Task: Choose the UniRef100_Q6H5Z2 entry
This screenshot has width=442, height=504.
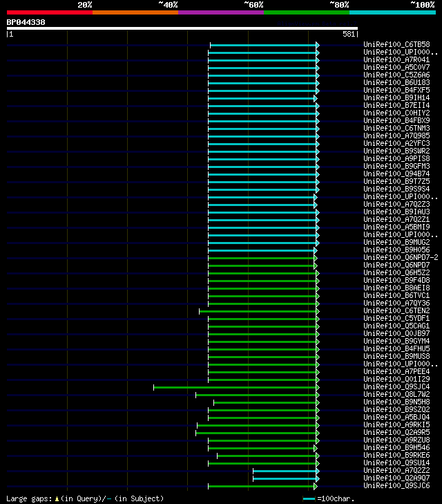Action: [x=396, y=272]
